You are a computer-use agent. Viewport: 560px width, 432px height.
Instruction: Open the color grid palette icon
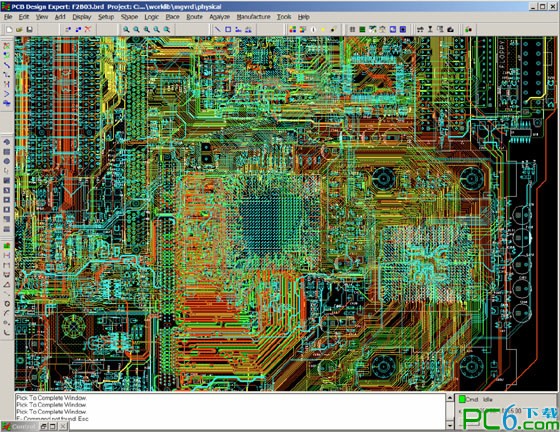click(x=293, y=30)
